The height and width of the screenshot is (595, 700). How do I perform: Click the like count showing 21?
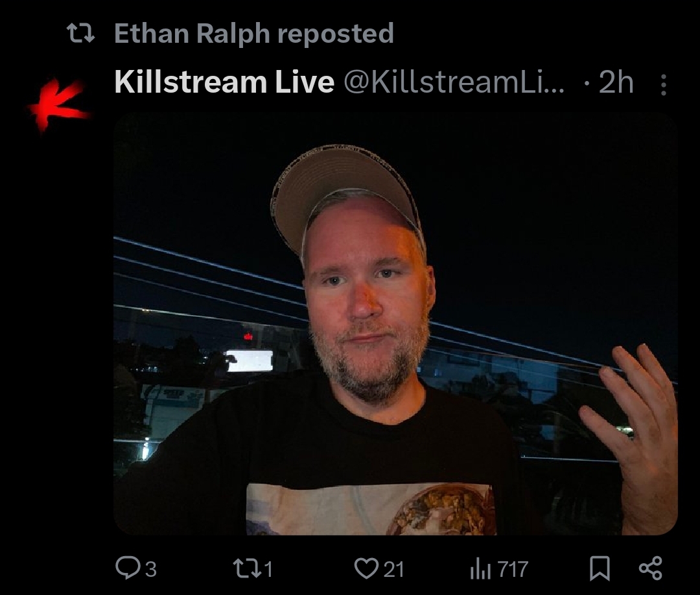point(394,570)
